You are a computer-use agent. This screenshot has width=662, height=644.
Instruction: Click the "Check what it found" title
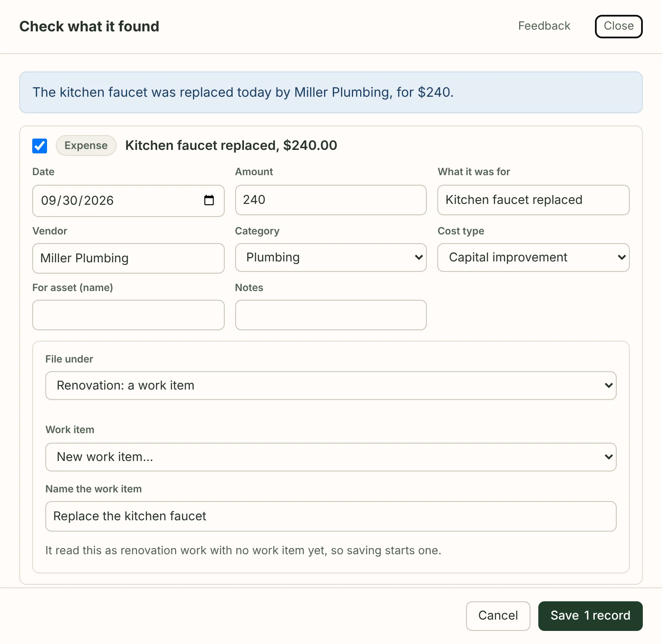(89, 27)
